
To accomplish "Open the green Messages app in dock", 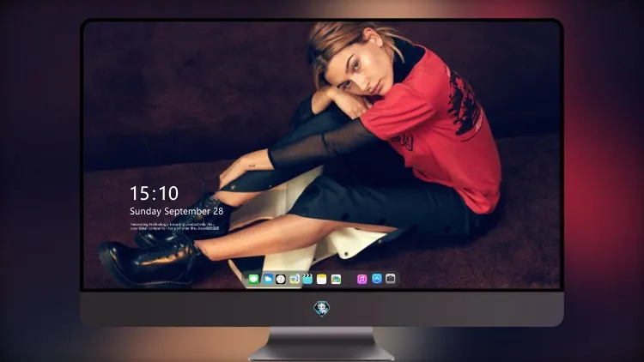I will pos(253,279).
